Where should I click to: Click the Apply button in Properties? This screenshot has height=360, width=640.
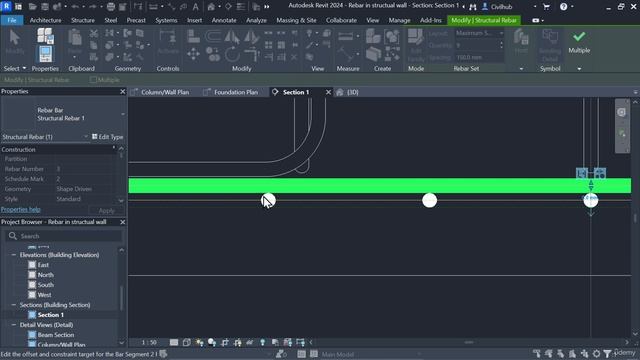tap(107, 211)
